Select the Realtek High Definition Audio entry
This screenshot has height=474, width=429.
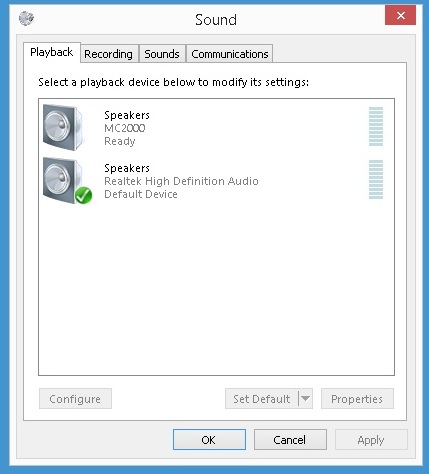(216, 181)
